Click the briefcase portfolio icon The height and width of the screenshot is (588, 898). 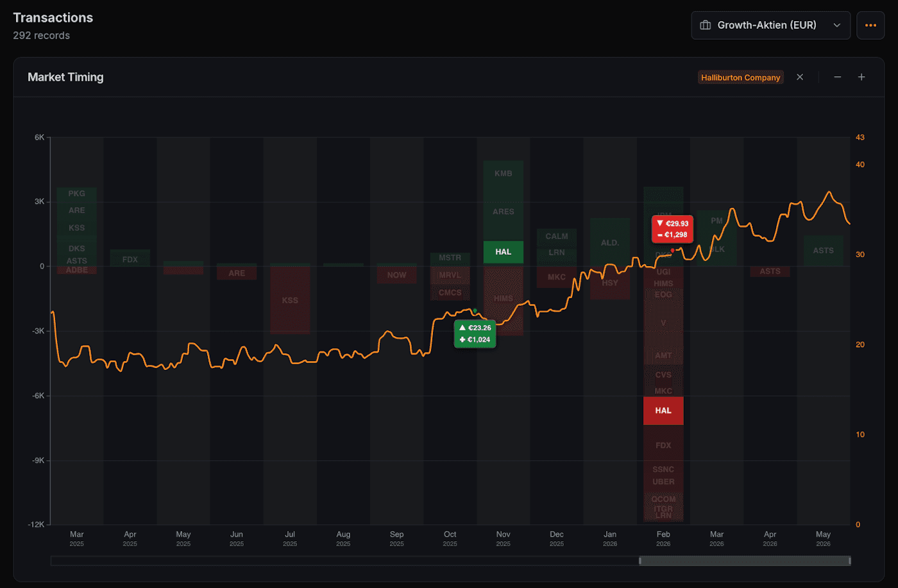(706, 25)
